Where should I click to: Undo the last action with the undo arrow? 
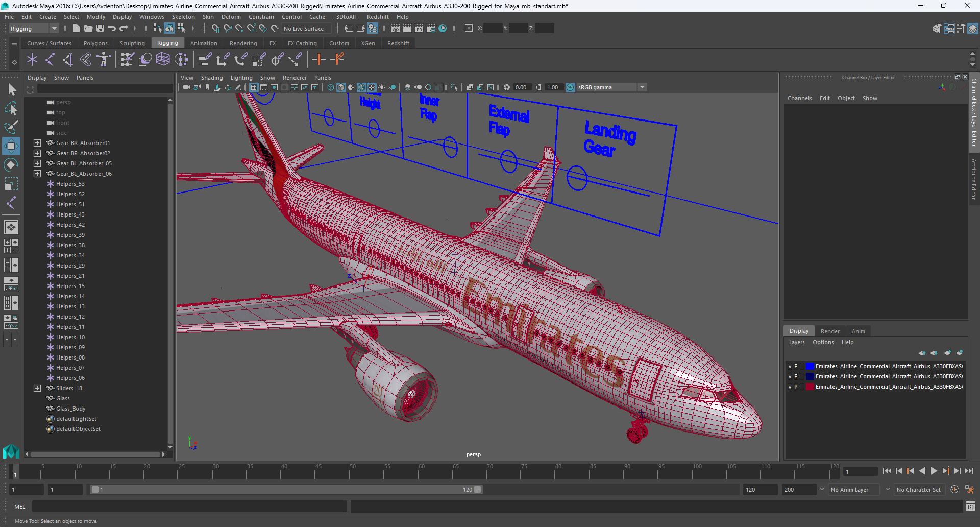click(x=112, y=29)
